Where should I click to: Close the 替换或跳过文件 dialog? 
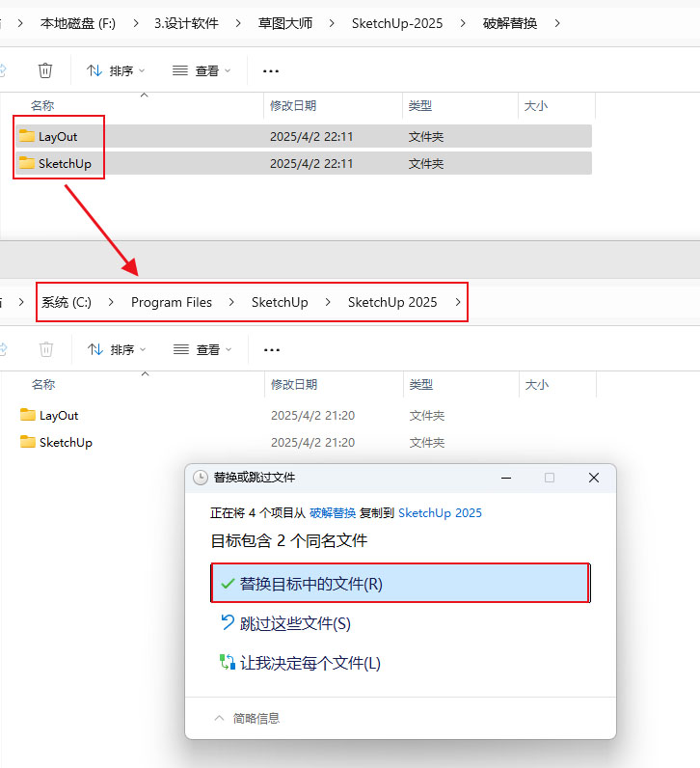(594, 478)
